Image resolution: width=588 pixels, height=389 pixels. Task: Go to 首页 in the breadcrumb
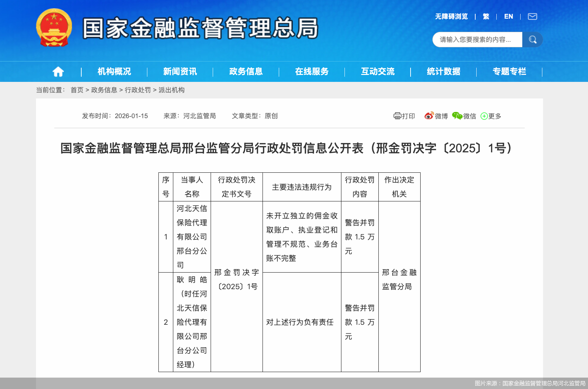pyautogui.click(x=76, y=90)
